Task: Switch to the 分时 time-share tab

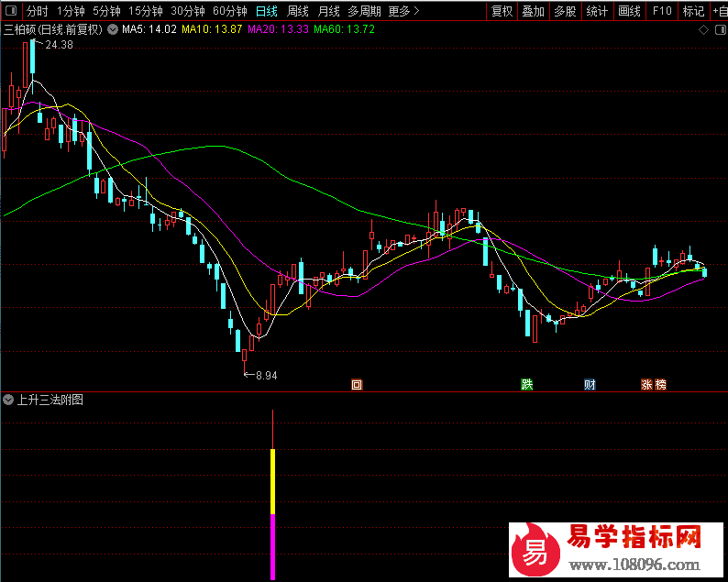Action: pos(37,12)
